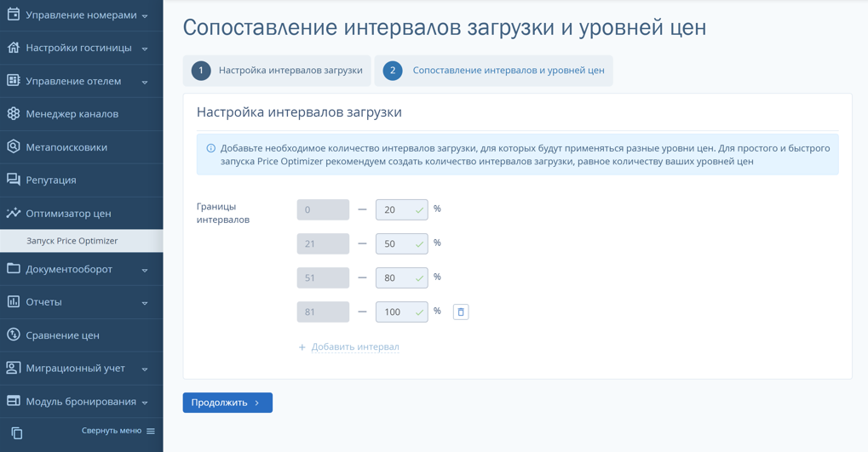Click the chat bubble icon for Репутация

pyautogui.click(x=14, y=180)
